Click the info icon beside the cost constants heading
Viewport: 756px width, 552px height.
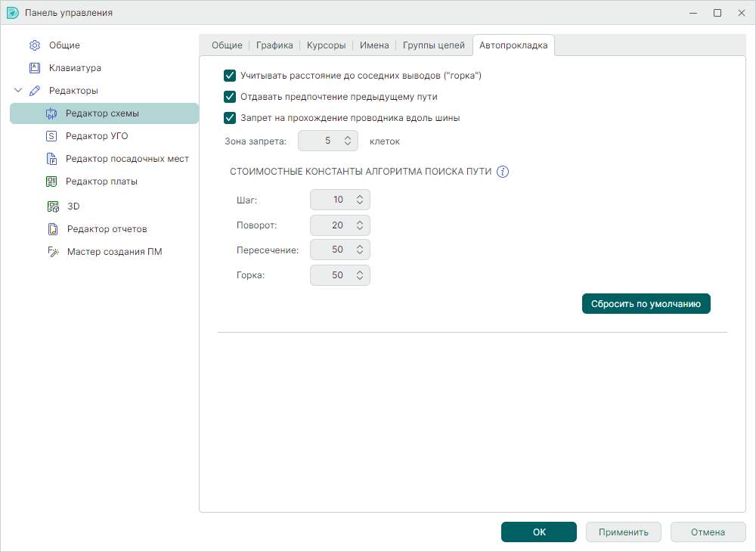coord(503,172)
